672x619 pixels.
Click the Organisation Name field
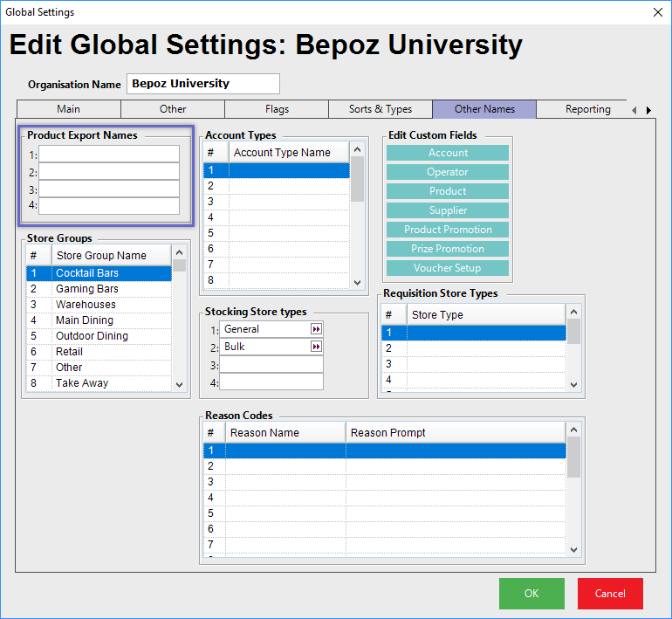point(203,84)
